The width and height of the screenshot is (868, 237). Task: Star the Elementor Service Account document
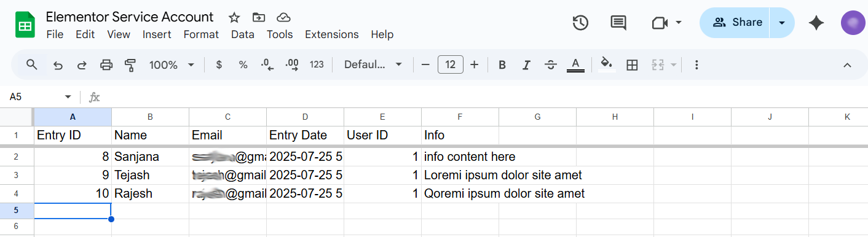tap(234, 17)
